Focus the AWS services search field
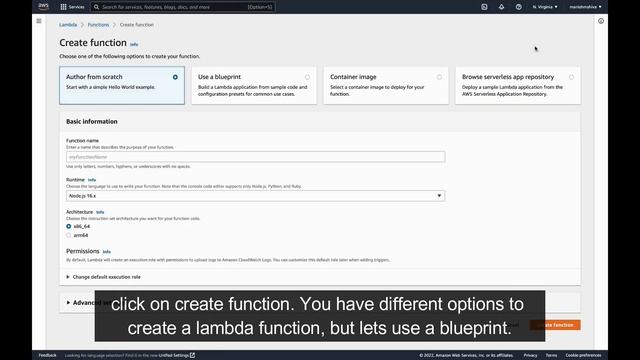The width and height of the screenshot is (640, 360). tap(183, 7)
